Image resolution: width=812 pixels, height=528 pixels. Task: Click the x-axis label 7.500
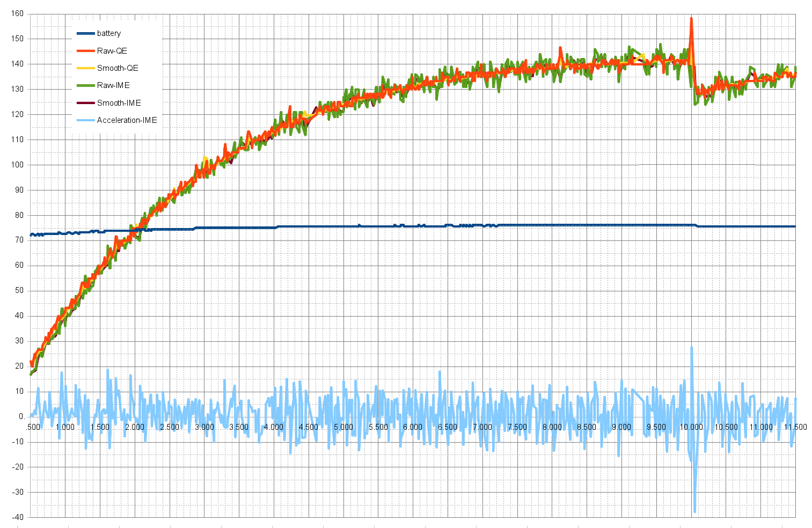click(517, 427)
